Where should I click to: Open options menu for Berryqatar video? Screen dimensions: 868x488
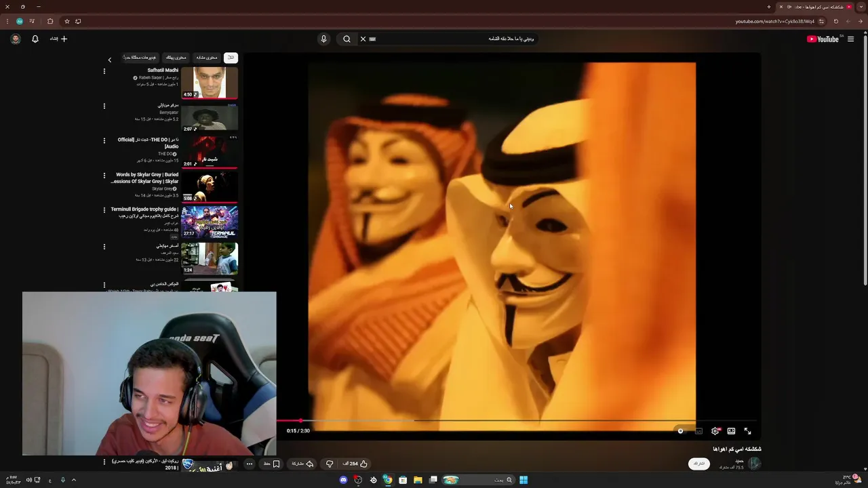[x=104, y=106]
